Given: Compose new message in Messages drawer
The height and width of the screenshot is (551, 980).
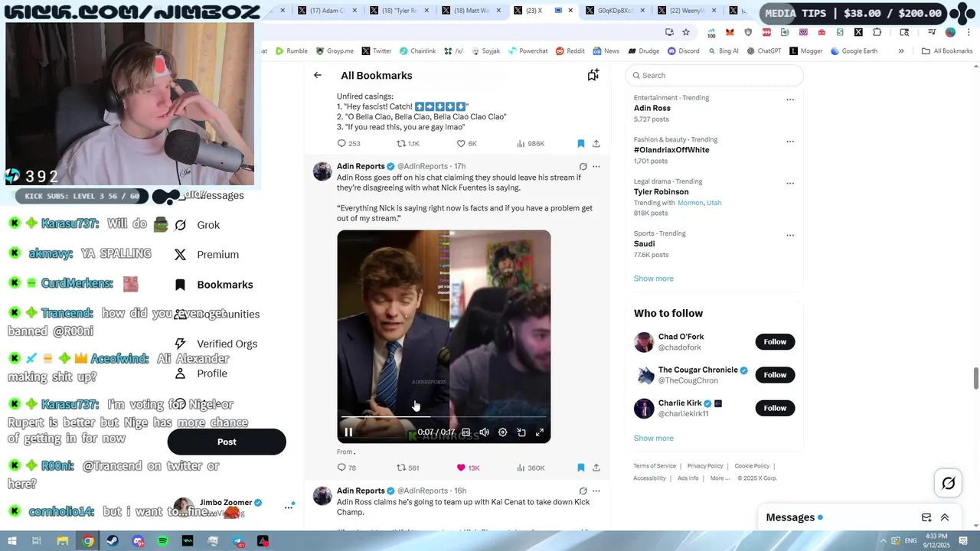Looking at the screenshot, I should click(x=926, y=517).
